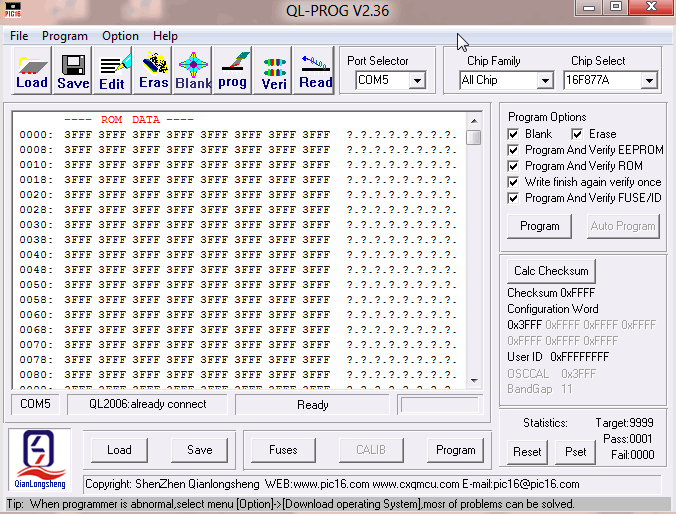The image size is (676, 514).
Task: Click the Auto Program button
Action: click(x=623, y=226)
